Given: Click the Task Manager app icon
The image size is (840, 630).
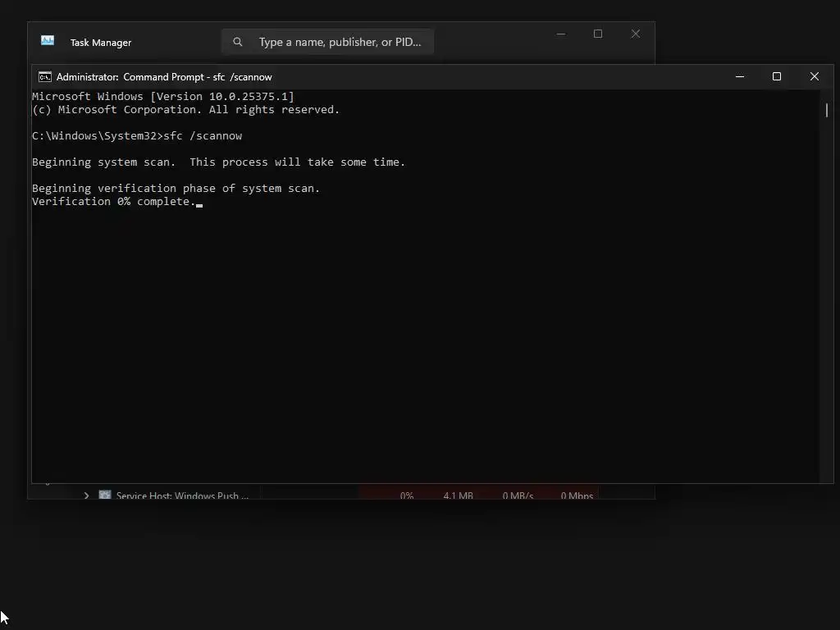Looking at the screenshot, I should pyautogui.click(x=47, y=41).
